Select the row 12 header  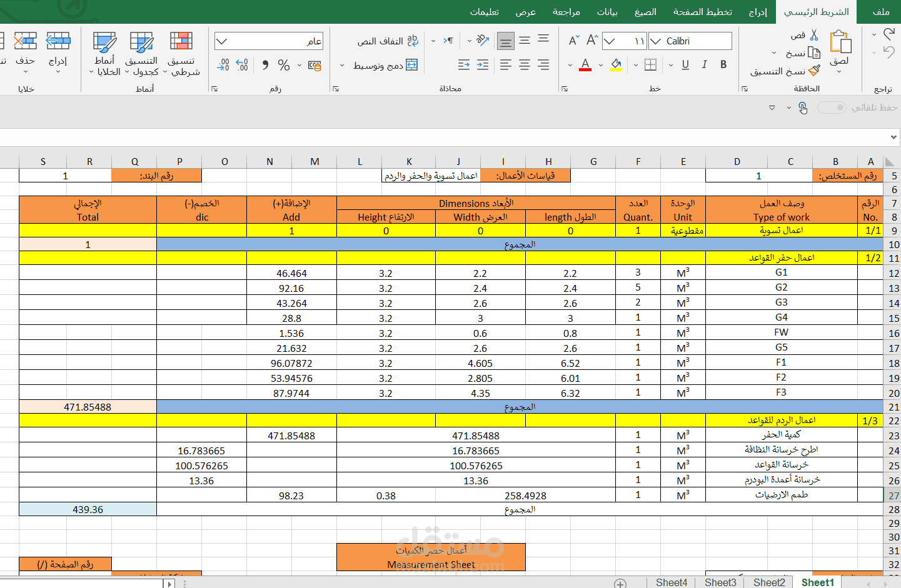(x=892, y=272)
